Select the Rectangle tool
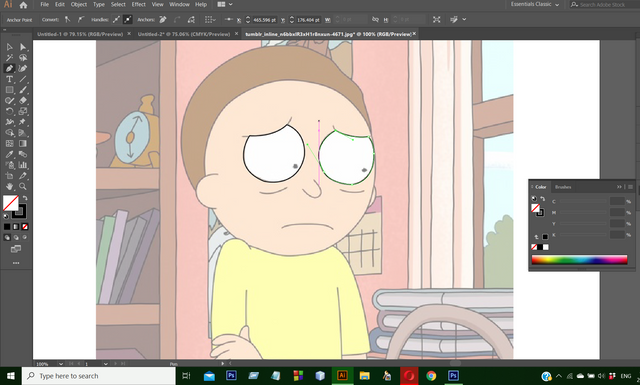640x385 pixels. point(9,90)
